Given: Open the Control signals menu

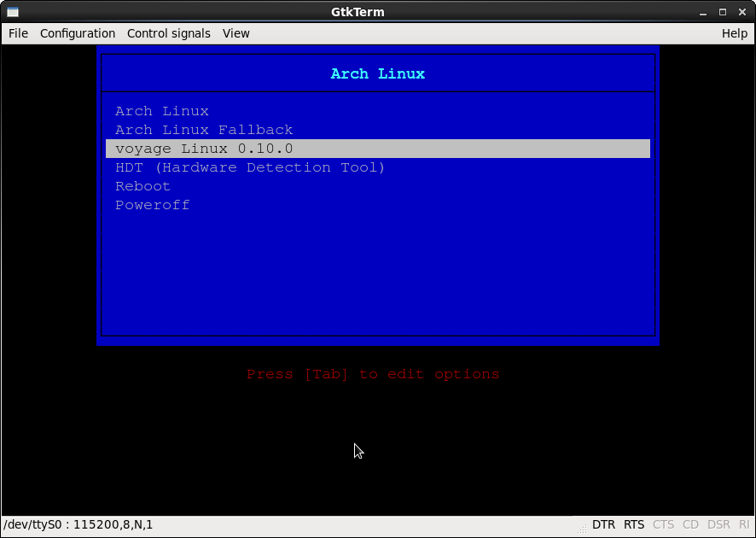Looking at the screenshot, I should (x=169, y=33).
